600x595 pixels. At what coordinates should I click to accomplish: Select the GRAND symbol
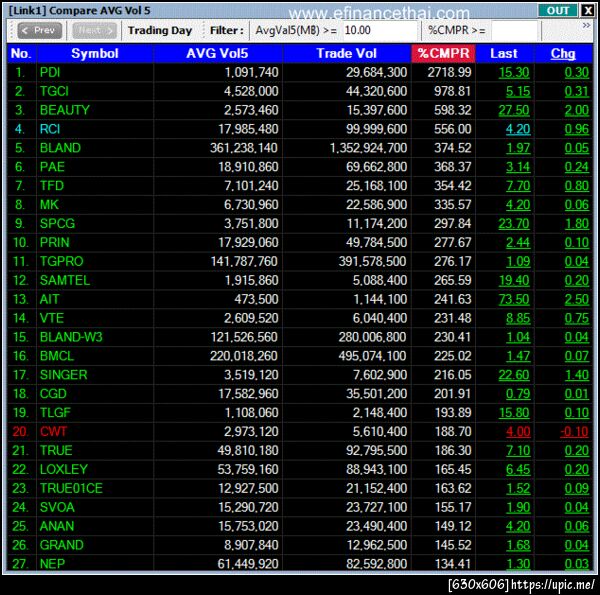pos(62,545)
